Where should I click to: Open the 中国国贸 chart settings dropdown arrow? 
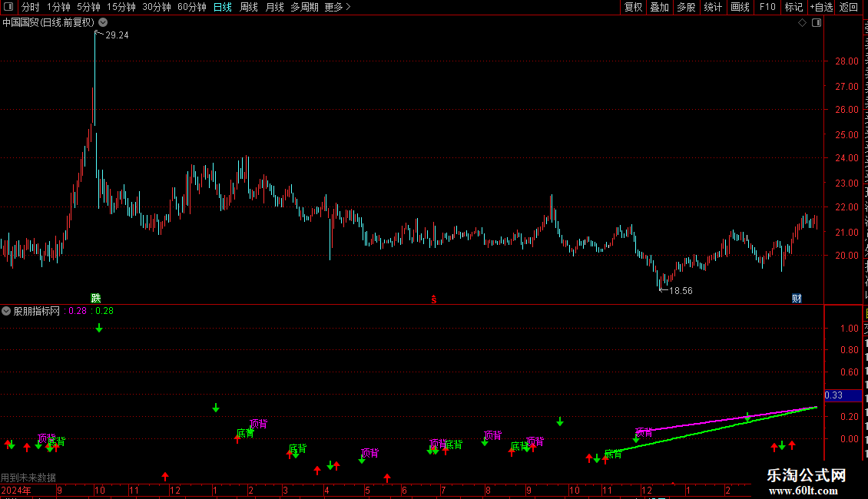pyautogui.click(x=103, y=22)
